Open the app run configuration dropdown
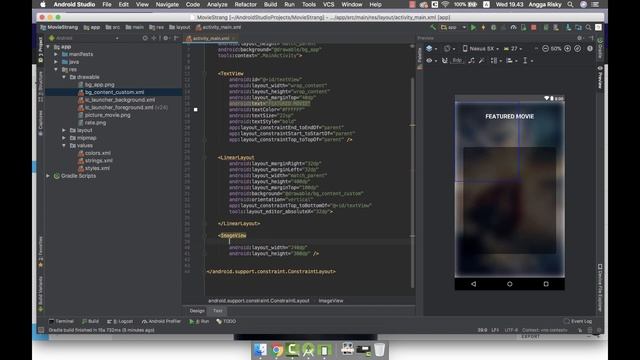The width and height of the screenshot is (640, 360). coord(453,27)
